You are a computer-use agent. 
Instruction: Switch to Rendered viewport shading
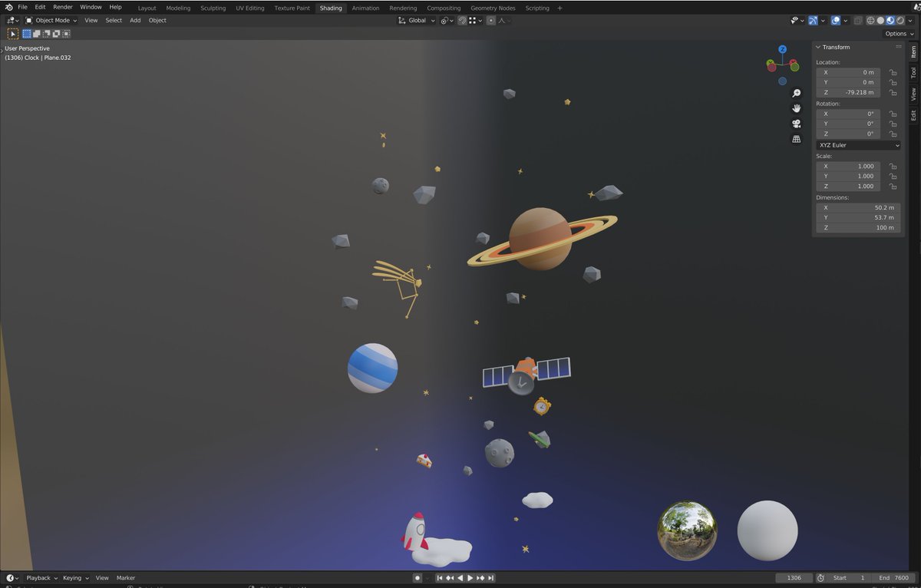900,21
